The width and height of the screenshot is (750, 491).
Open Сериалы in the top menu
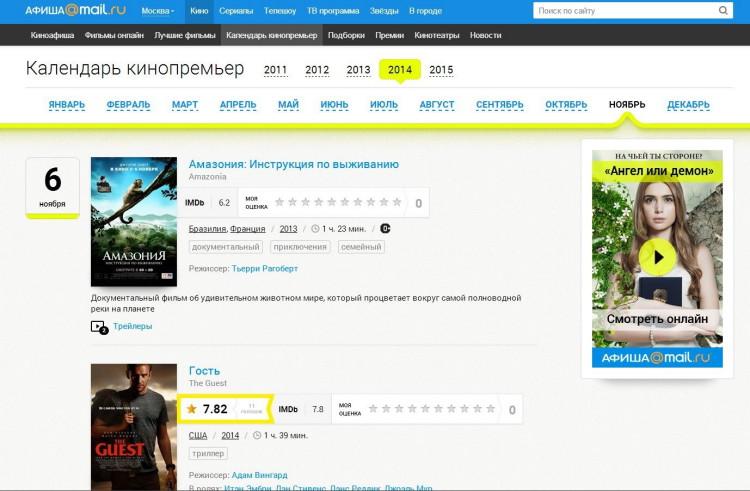(x=235, y=11)
